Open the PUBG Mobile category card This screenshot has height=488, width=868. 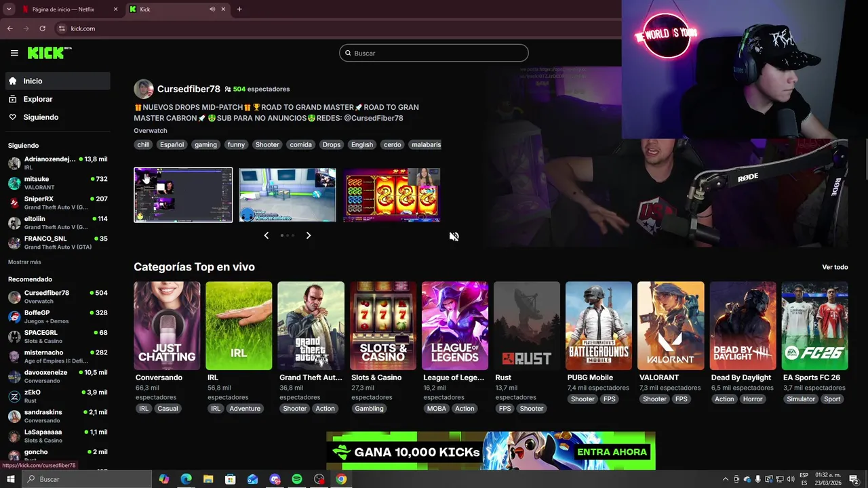(x=599, y=326)
